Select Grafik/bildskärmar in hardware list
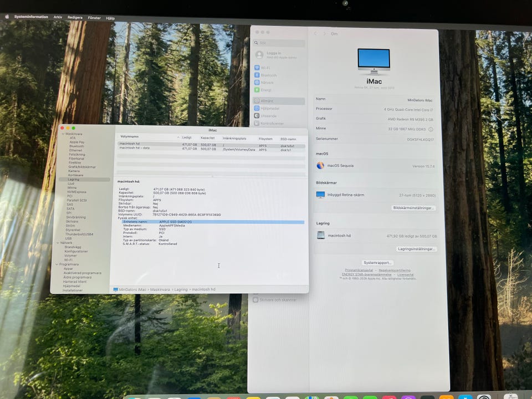Image resolution: width=532 pixels, height=399 pixels. (x=82, y=167)
